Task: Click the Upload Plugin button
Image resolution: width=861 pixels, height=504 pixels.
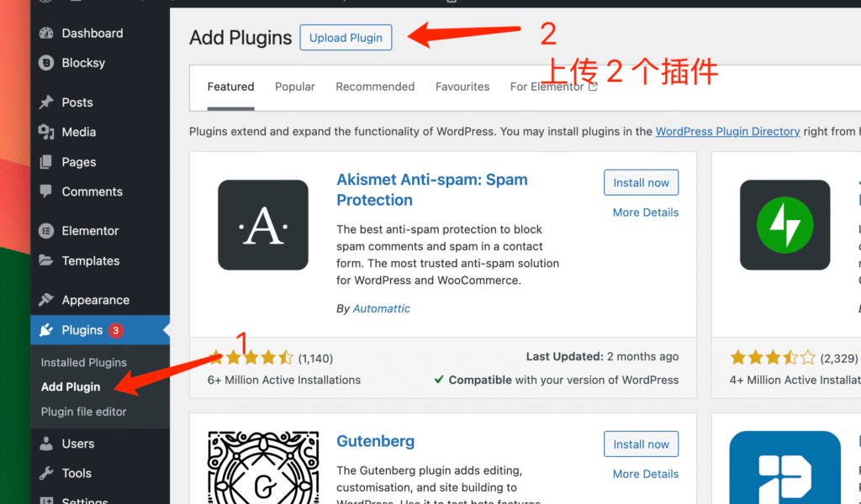Action: (x=346, y=37)
